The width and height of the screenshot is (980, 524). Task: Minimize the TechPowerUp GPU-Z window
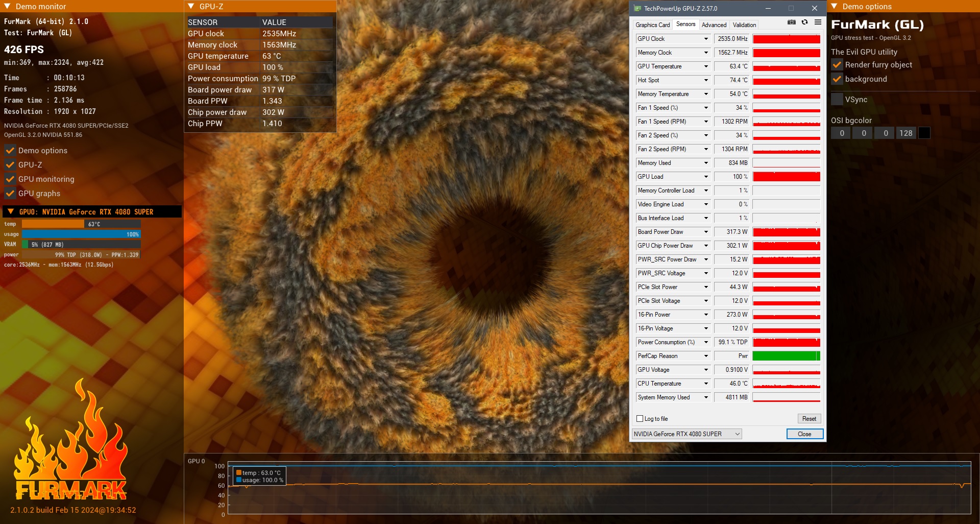point(768,8)
